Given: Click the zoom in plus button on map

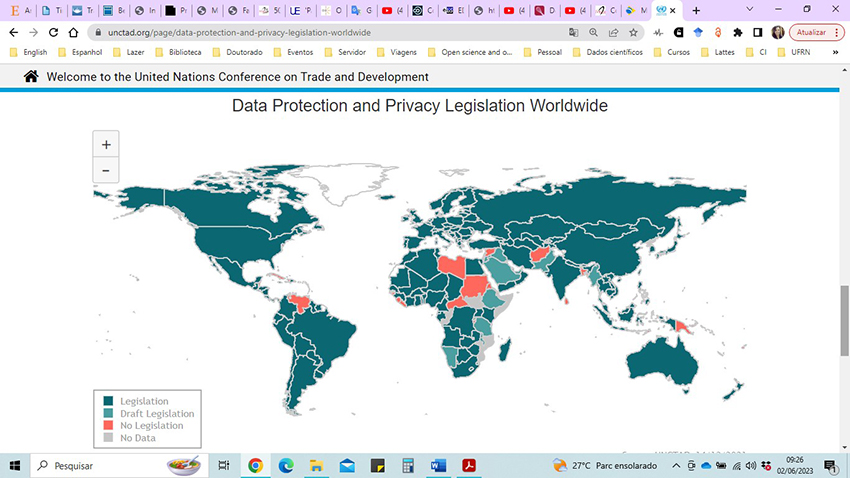Looking at the screenshot, I should coord(106,144).
